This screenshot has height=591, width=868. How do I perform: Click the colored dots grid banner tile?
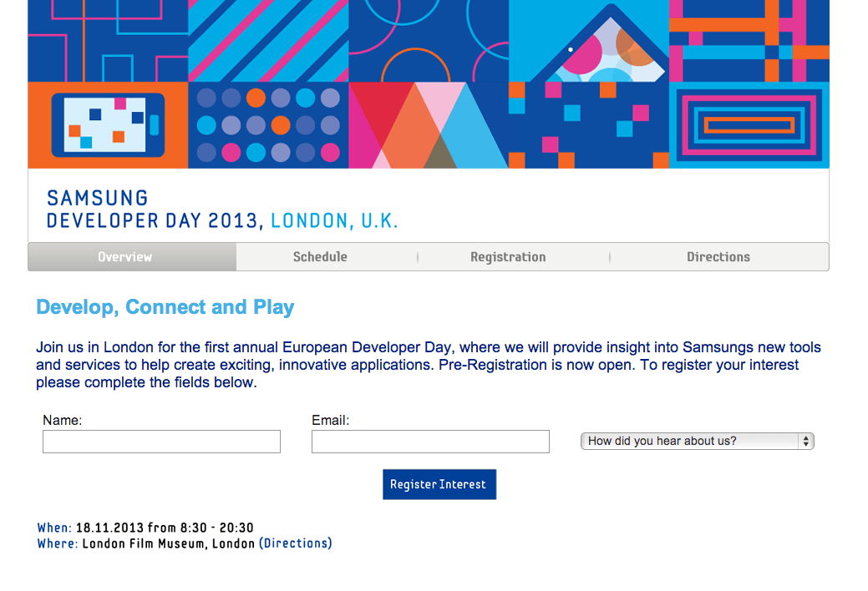pos(268,125)
